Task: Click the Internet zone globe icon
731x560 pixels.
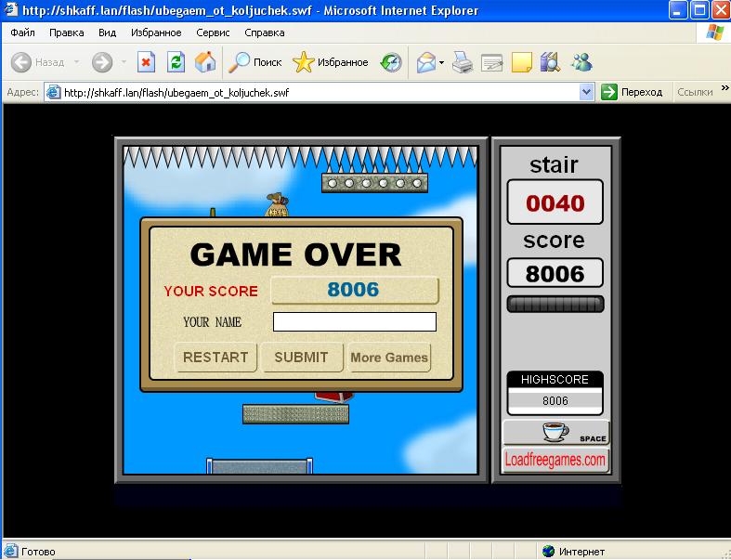Action: [548, 551]
